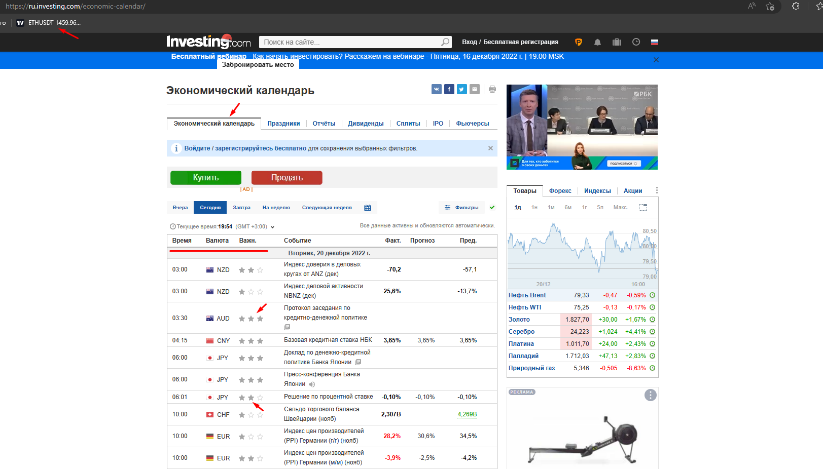Open the three-dots menu of market widget
Image resolution: width=823 pixels, height=469 pixels.
pos(657,190)
